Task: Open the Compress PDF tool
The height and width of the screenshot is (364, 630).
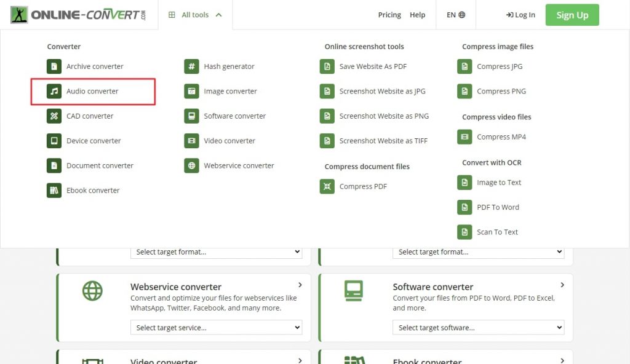Action: [362, 186]
